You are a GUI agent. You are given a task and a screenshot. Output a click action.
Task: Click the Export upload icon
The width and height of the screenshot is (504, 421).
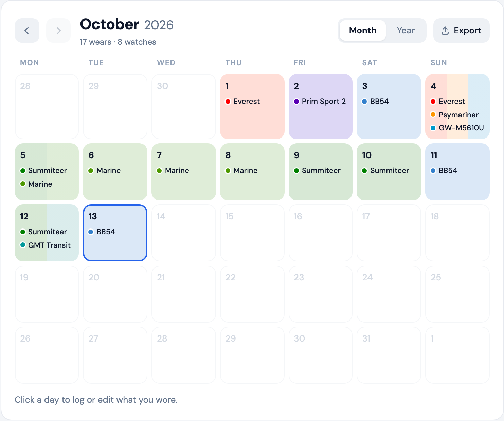click(x=445, y=31)
